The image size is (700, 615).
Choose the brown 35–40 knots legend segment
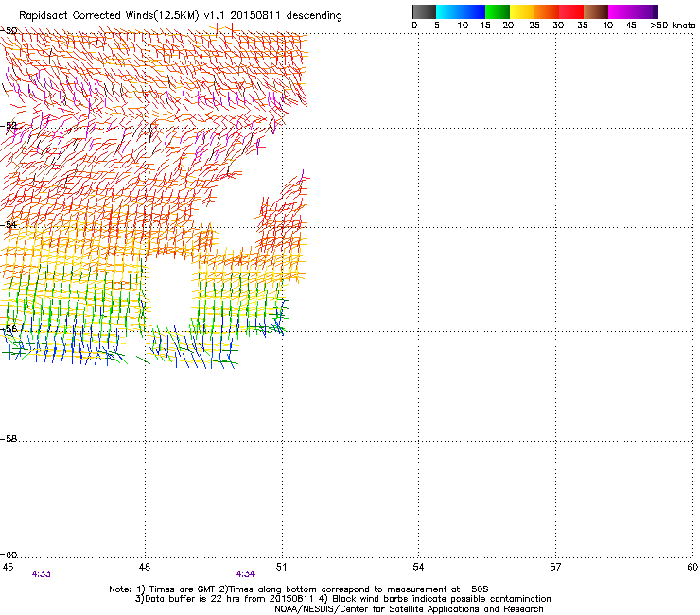[596, 11]
